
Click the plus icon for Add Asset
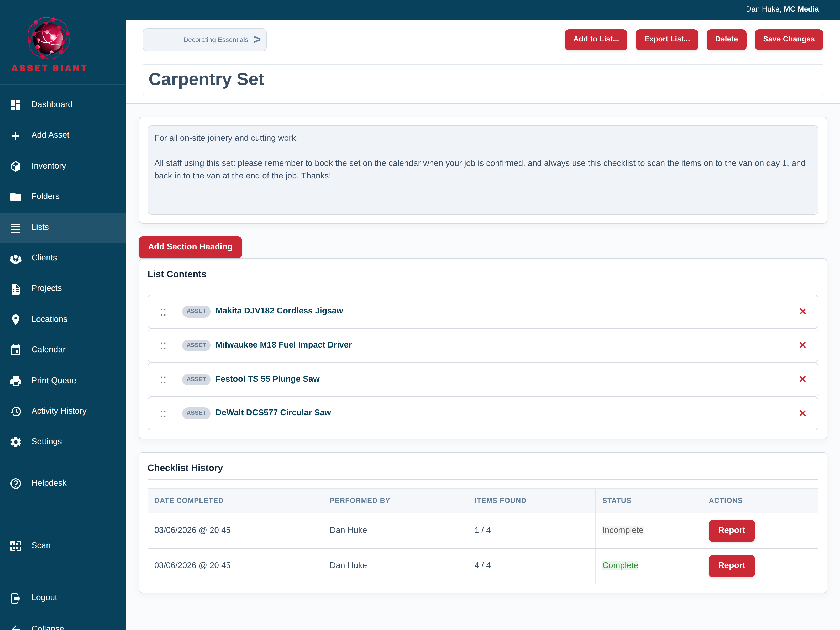pos(15,135)
